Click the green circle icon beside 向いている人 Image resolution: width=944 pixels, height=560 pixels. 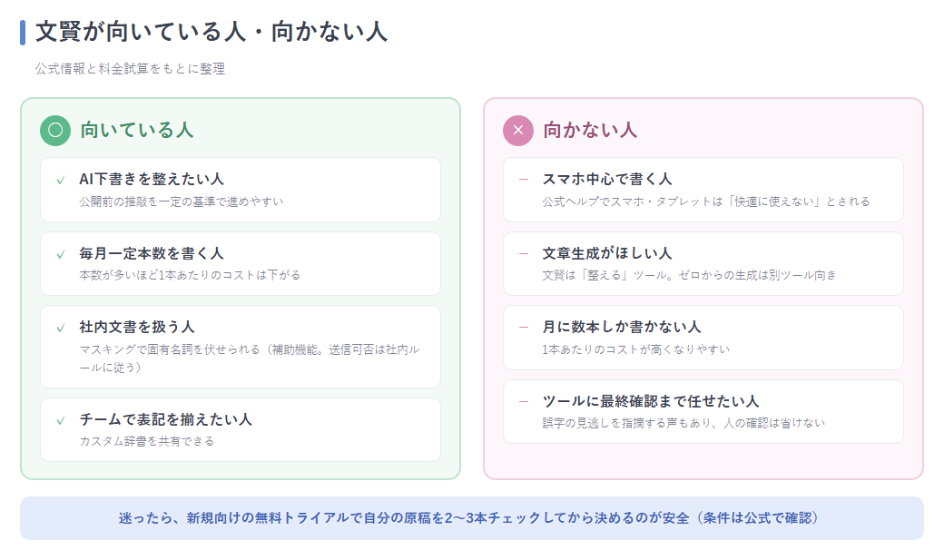coord(55,130)
